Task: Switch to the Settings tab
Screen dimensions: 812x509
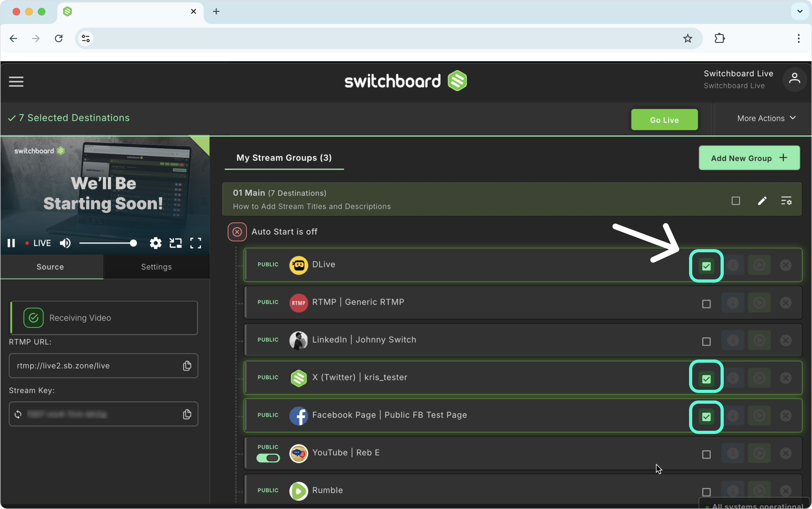Action: (x=156, y=267)
